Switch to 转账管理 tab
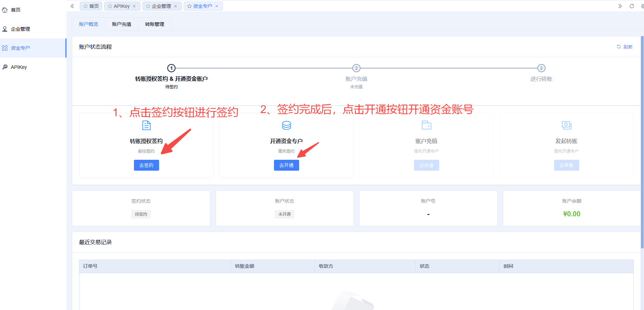 click(x=155, y=24)
